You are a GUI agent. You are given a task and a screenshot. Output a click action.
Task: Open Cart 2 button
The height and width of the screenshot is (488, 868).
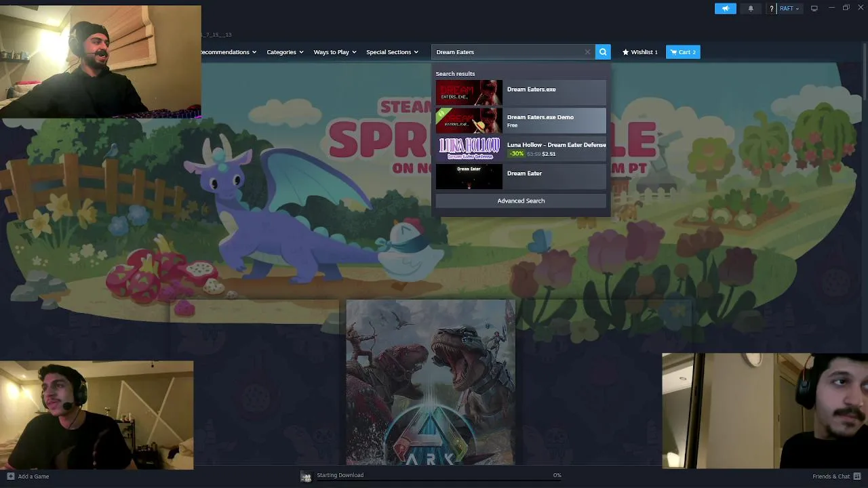coord(683,52)
